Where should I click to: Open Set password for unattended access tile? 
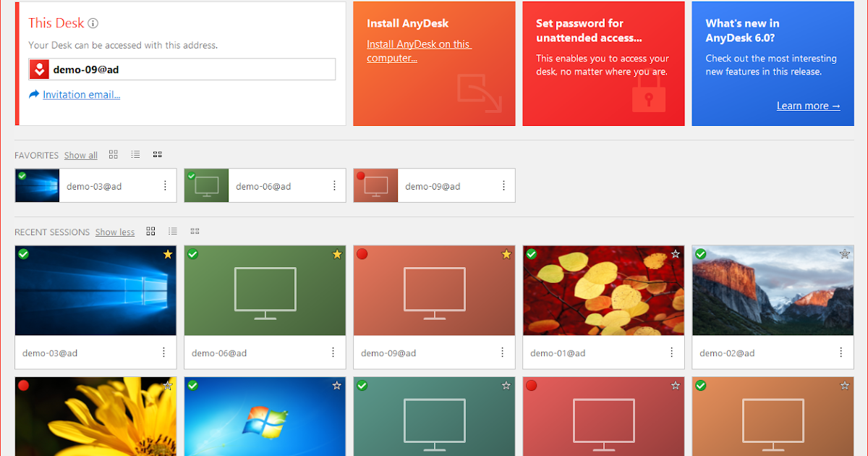tap(603, 64)
